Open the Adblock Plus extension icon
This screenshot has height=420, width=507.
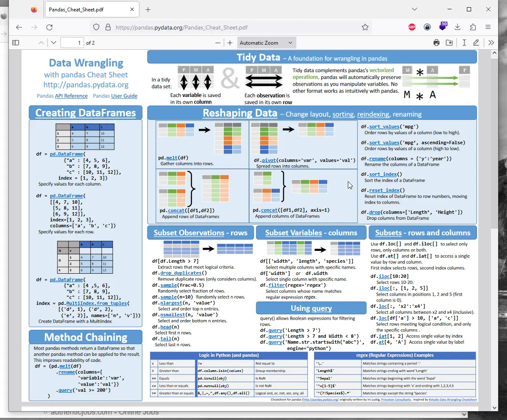[412, 27]
